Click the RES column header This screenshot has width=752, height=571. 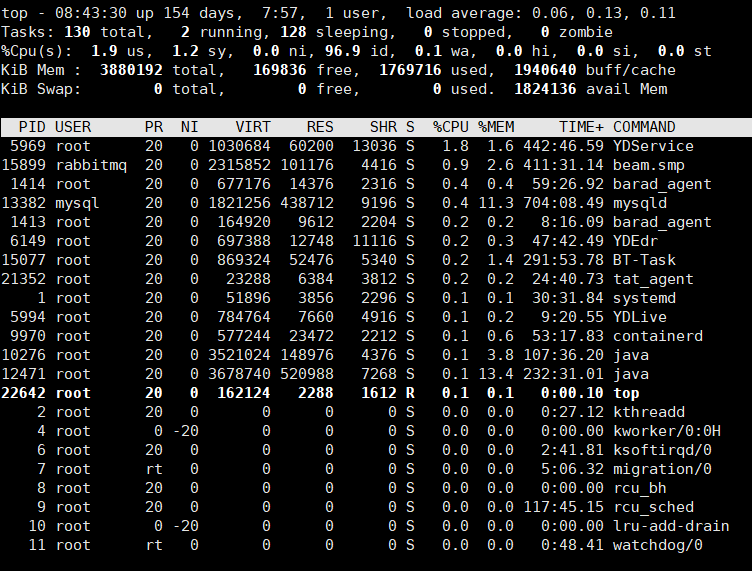click(320, 127)
